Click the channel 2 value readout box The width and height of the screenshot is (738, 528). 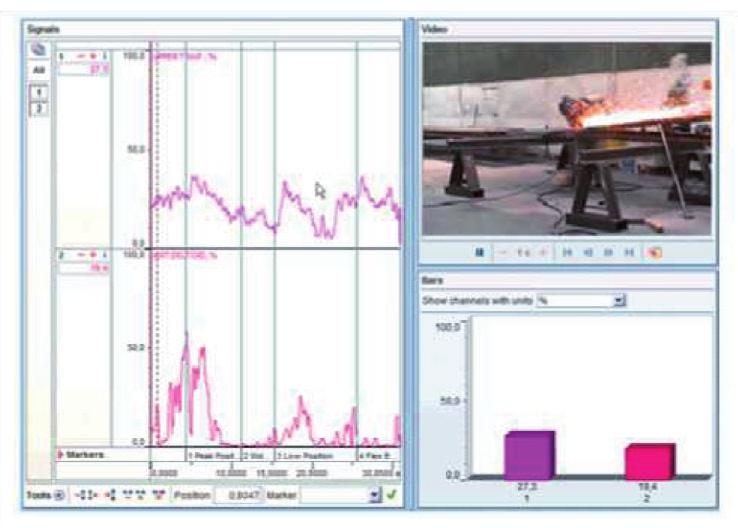pos(84,268)
